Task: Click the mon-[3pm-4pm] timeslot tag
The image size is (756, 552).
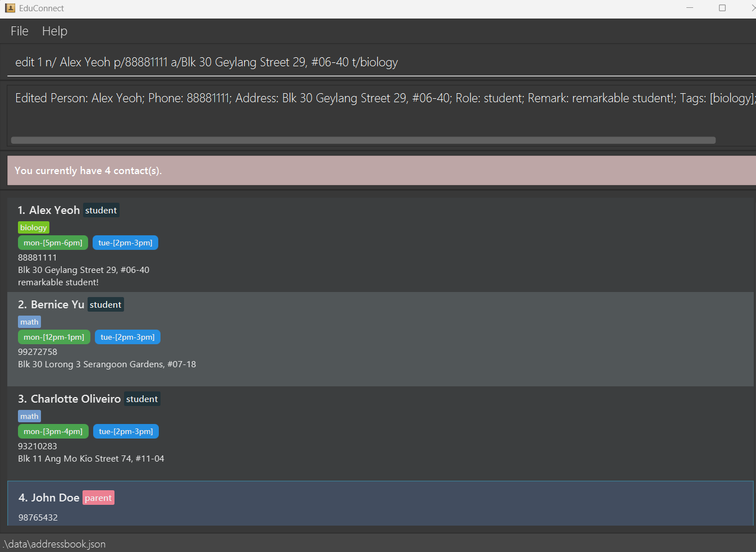Action: (x=53, y=431)
